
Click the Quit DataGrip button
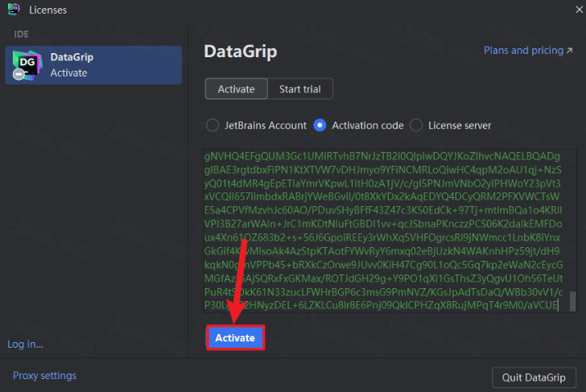(534, 378)
